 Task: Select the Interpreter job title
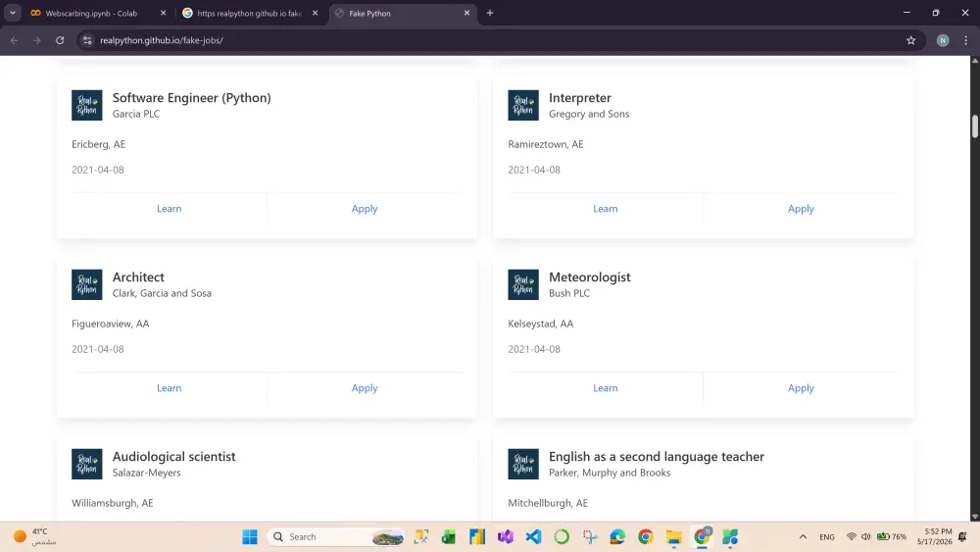pos(580,97)
